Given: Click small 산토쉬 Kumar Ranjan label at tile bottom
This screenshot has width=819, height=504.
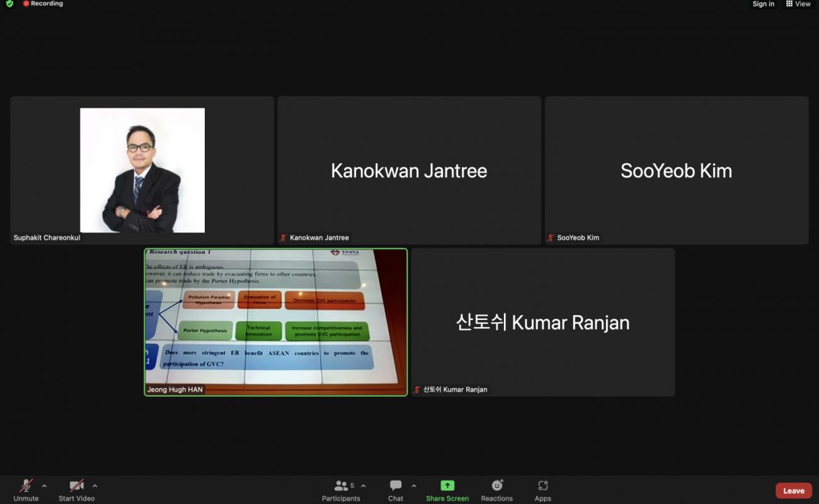Looking at the screenshot, I should pyautogui.click(x=455, y=389).
